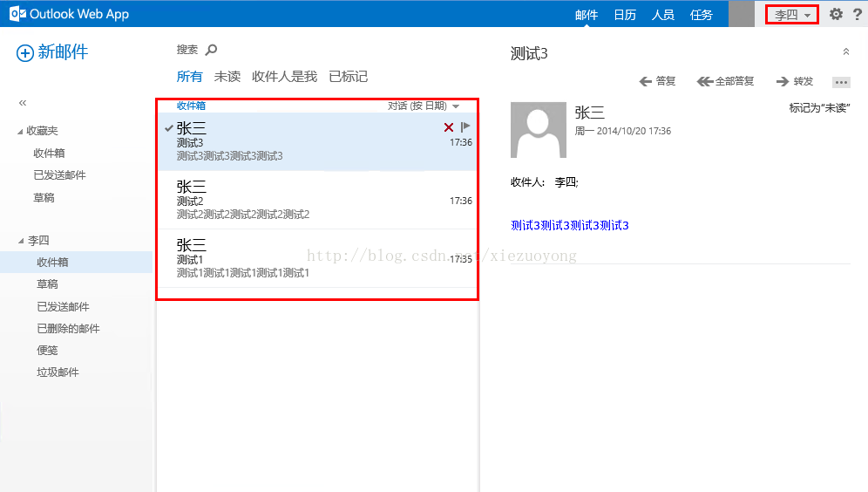Flag the 测试3 message
The width and height of the screenshot is (868, 492).
pyautogui.click(x=465, y=126)
